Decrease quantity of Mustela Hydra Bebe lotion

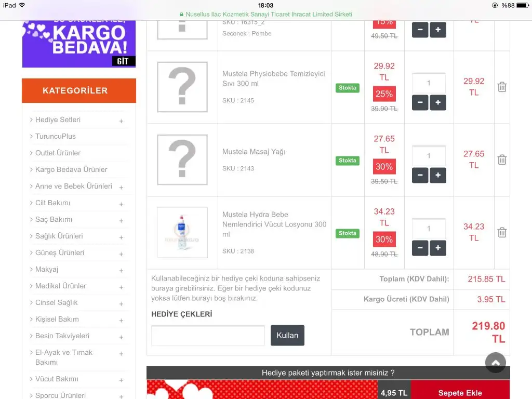tap(420, 248)
